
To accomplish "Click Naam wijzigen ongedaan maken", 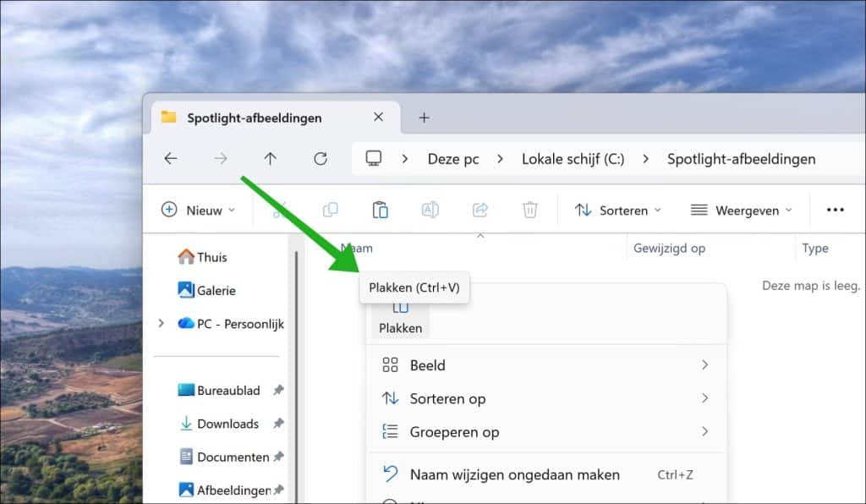I will click(x=514, y=474).
